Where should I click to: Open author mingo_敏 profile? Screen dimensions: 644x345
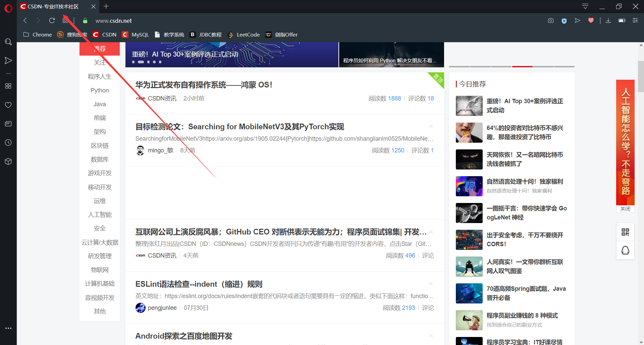tap(160, 150)
